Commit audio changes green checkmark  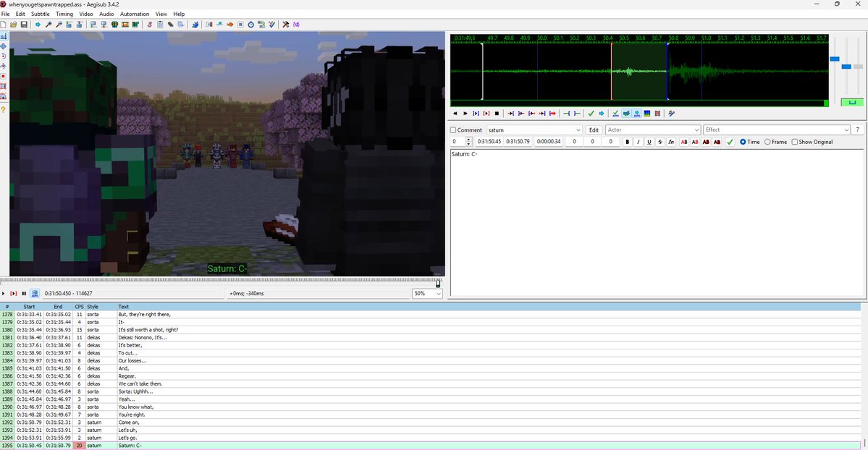point(591,114)
